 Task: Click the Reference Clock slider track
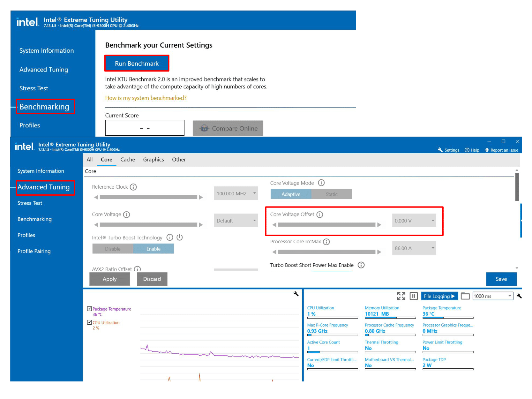coord(148,197)
